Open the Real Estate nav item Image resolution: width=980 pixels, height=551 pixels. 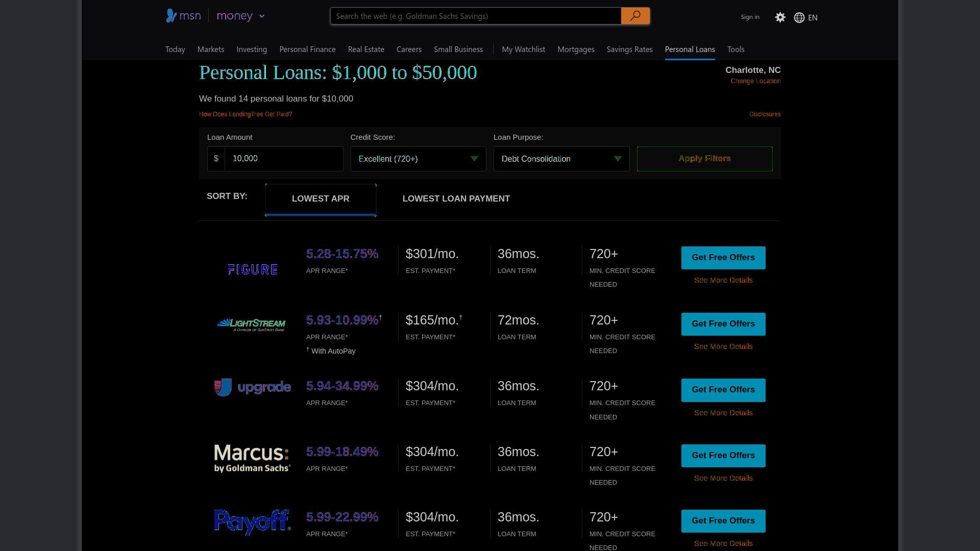coord(366,49)
